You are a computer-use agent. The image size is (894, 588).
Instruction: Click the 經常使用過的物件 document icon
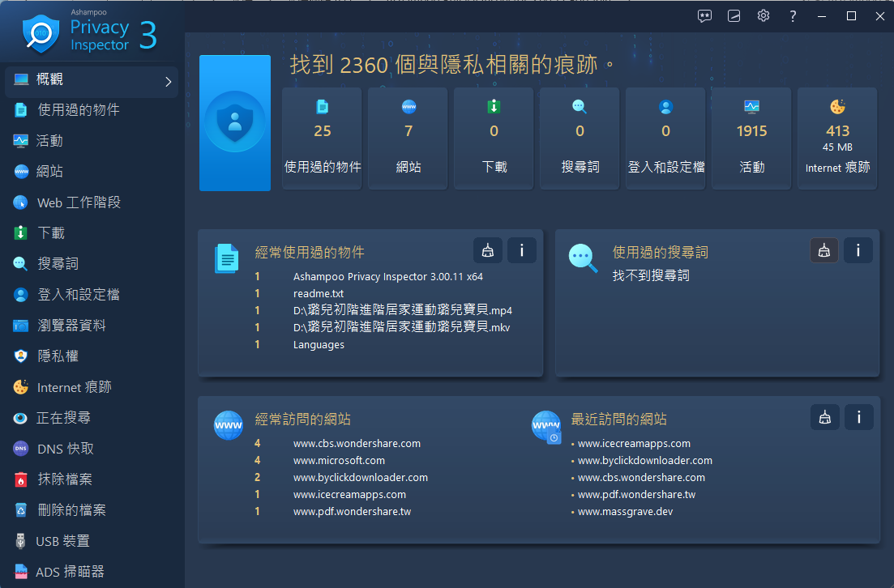(x=226, y=258)
